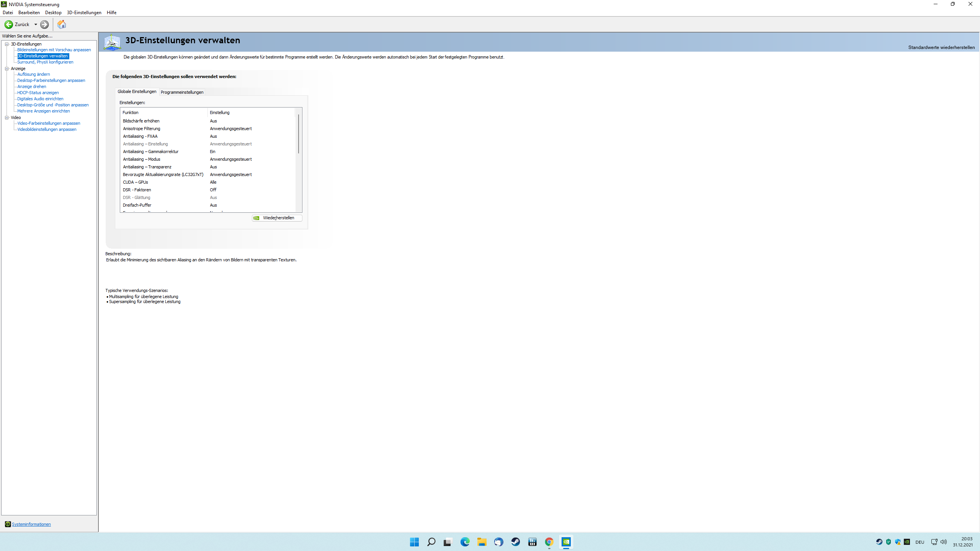Open the Zurück dropdown arrow
Image resolution: width=980 pixels, height=551 pixels.
pyautogui.click(x=36, y=24)
